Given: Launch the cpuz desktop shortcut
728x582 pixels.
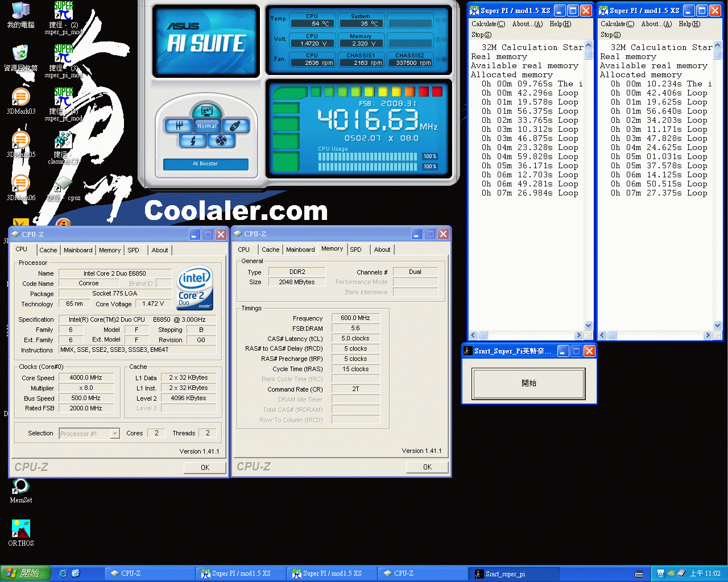Looking at the screenshot, I should pyautogui.click(x=64, y=189).
